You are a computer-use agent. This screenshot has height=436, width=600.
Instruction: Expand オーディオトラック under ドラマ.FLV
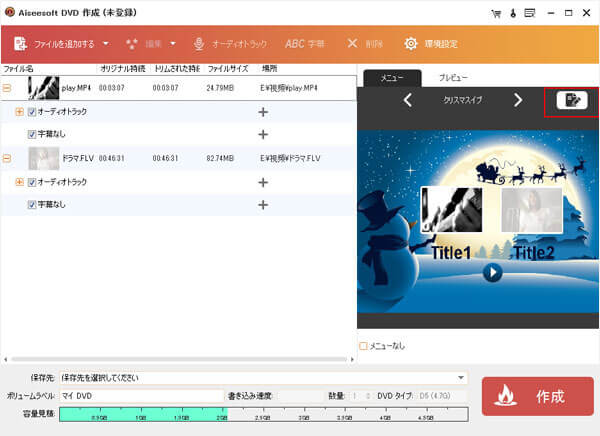[20, 182]
